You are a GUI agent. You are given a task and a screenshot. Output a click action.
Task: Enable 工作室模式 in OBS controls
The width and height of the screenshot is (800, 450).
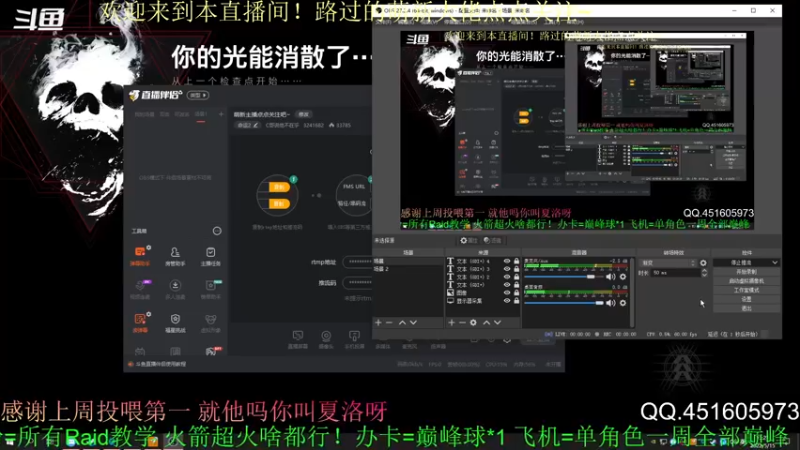click(746, 290)
